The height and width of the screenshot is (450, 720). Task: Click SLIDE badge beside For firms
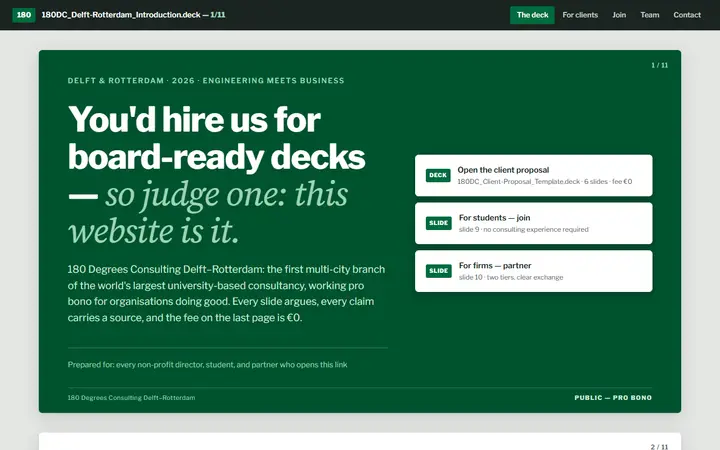coord(439,271)
